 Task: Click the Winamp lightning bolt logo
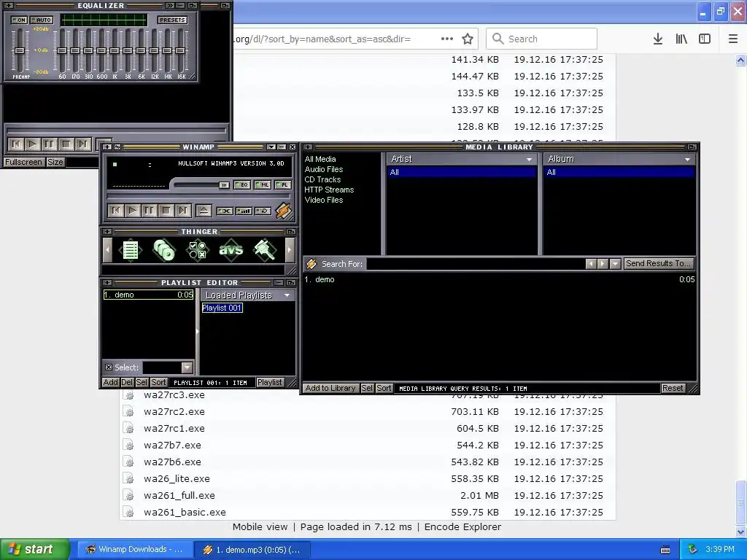pos(283,211)
